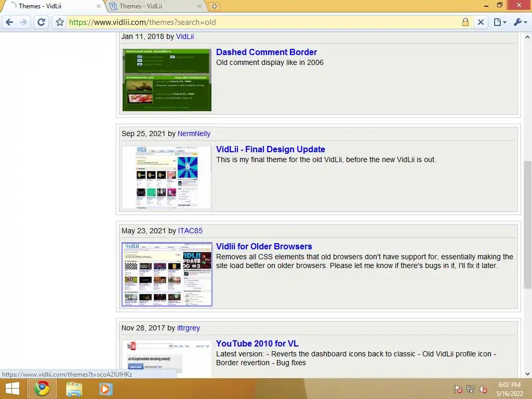Switch to the second Themes - VidLii tab
Viewport: 532px width, 399px height.
(154, 6)
